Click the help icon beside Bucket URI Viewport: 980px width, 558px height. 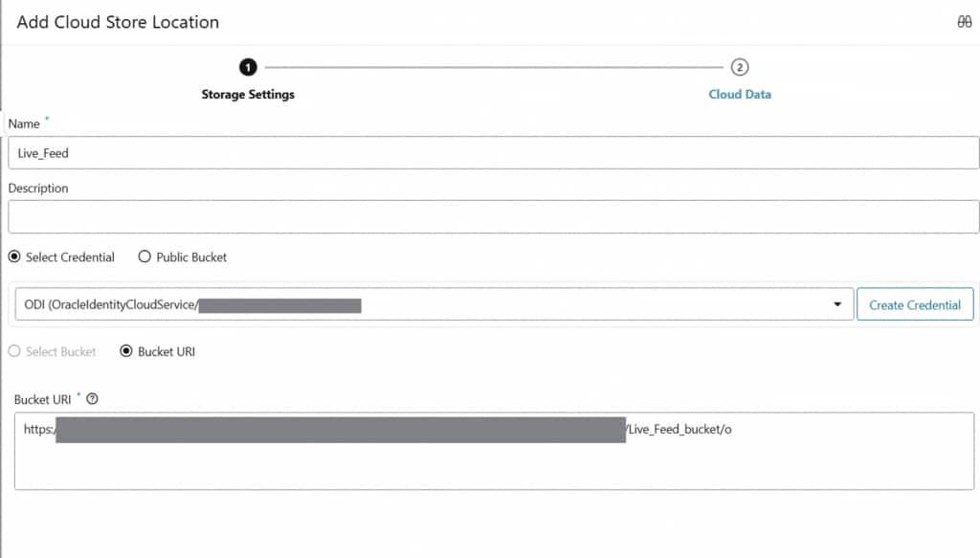(x=92, y=399)
